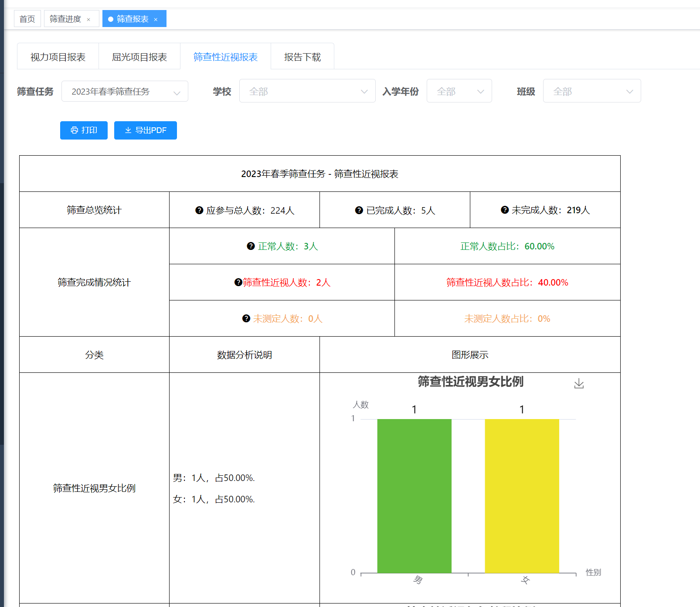Click the text 男：1人，占50.00%.
Image resolution: width=700 pixels, height=607 pixels.
click(x=214, y=477)
